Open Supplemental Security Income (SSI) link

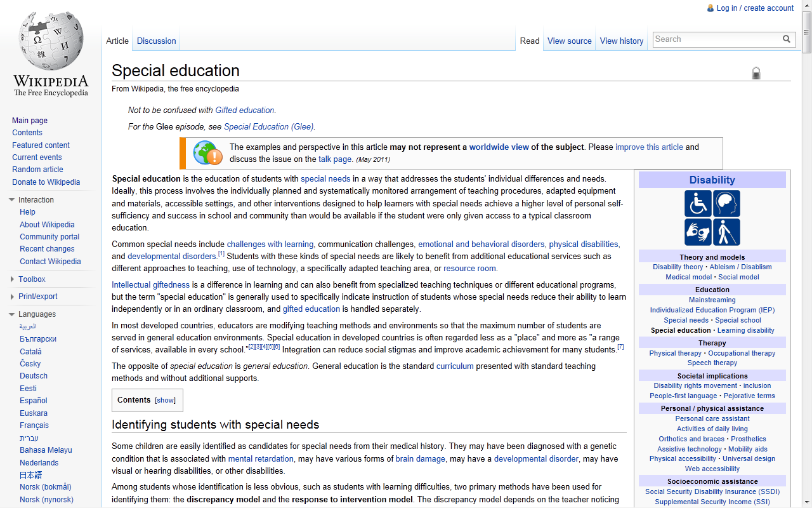click(712, 502)
